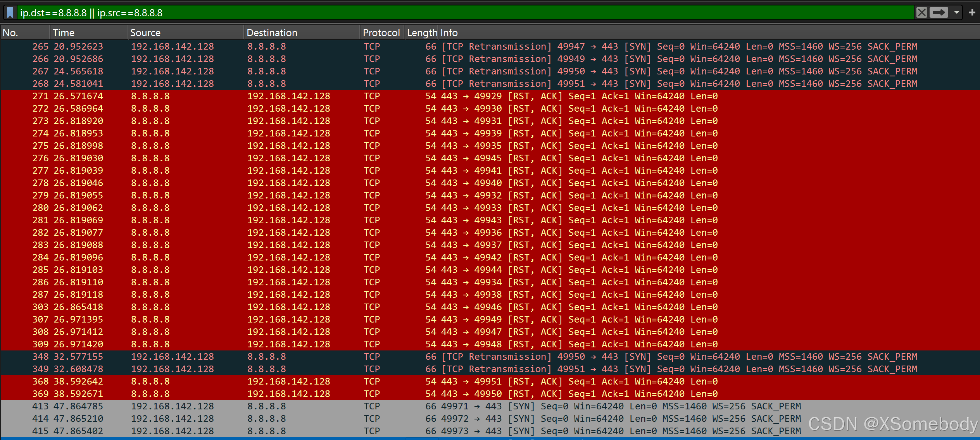The image size is (980, 440).
Task: Apply the filter using arrow icon
Action: (939, 13)
